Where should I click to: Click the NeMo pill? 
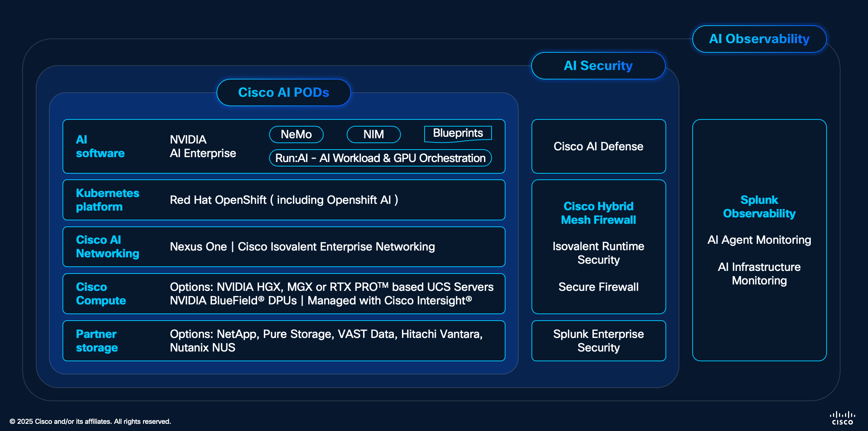tap(296, 134)
